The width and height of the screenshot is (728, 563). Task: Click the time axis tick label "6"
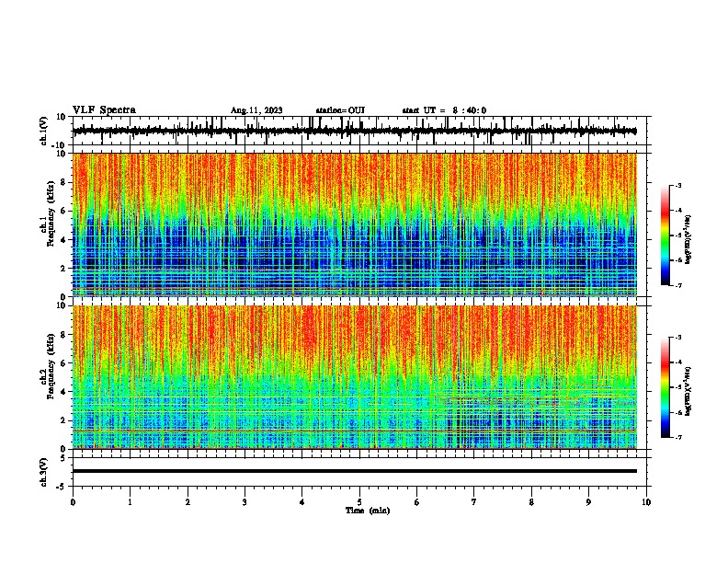click(x=417, y=502)
